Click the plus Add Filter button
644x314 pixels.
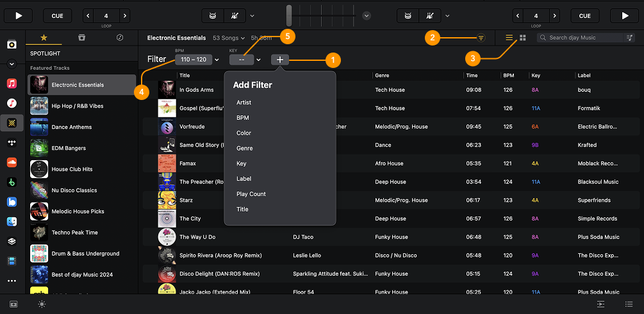coord(279,60)
